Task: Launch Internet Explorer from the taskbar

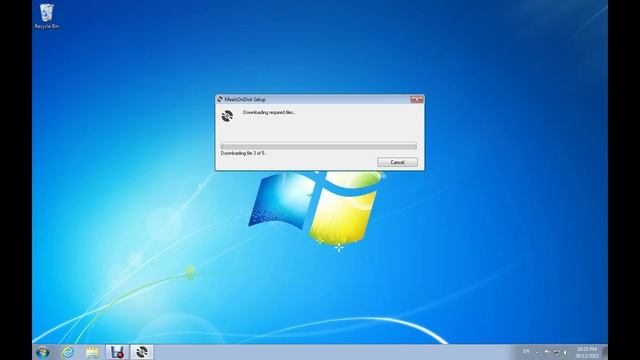Action: pyautogui.click(x=68, y=352)
